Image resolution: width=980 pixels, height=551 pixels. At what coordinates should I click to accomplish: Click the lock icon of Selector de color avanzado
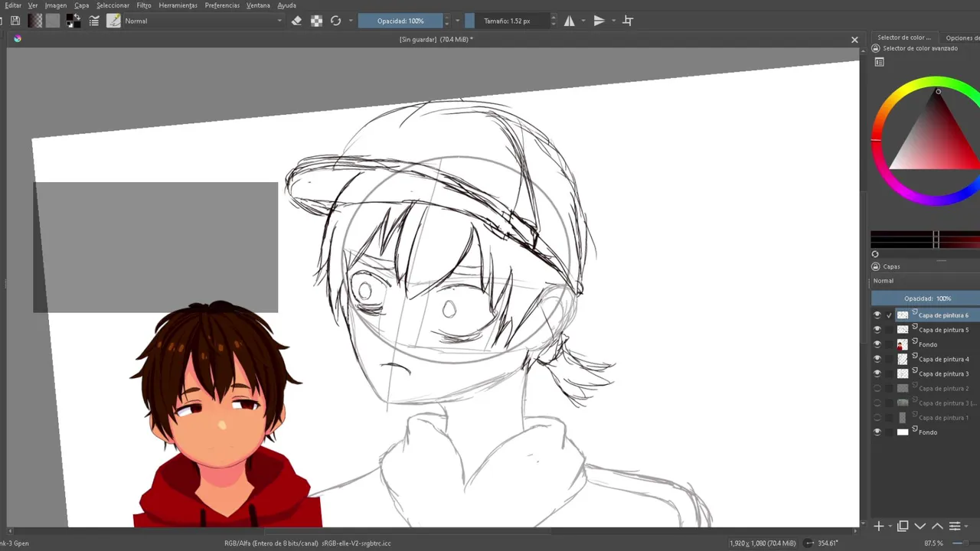(876, 48)
